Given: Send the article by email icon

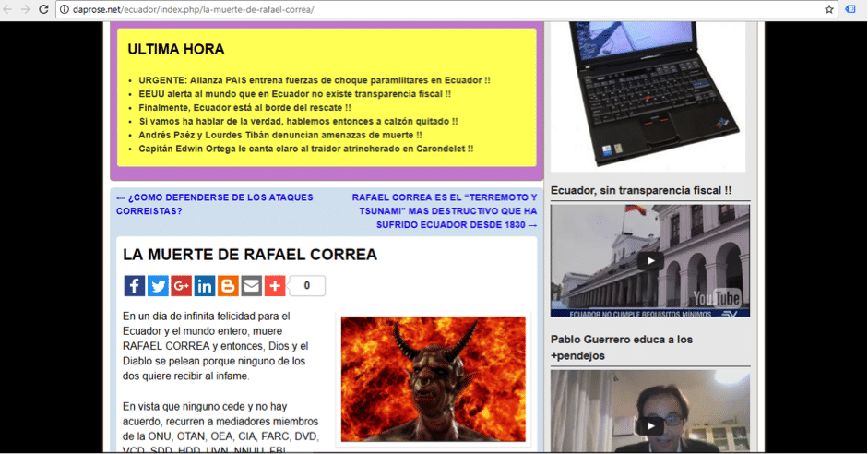Looking at the screenshot, I should point(251,286).
